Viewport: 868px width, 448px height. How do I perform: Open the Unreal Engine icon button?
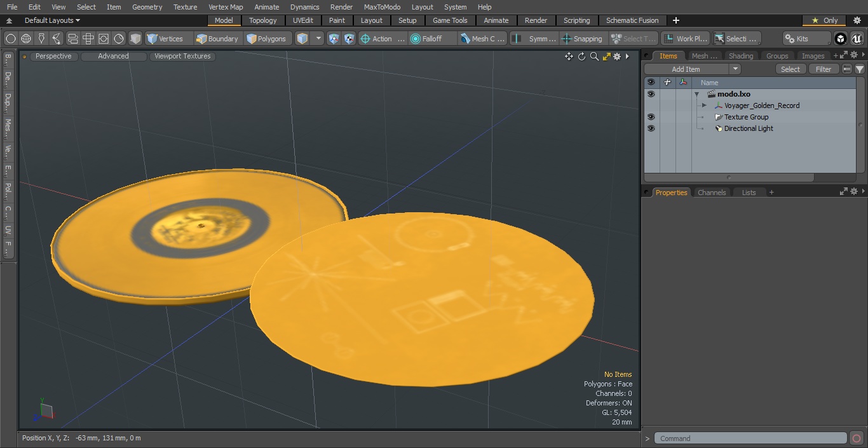pyautogui.click(x=857, y=39)
